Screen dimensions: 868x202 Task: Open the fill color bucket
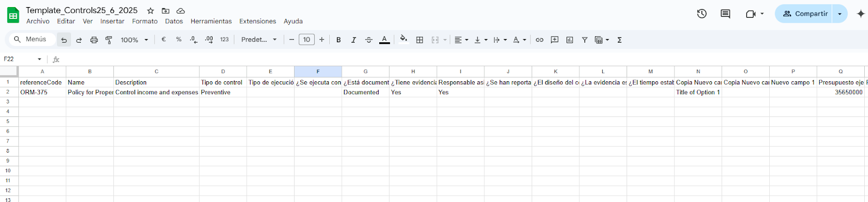click(x=404, y=39)
